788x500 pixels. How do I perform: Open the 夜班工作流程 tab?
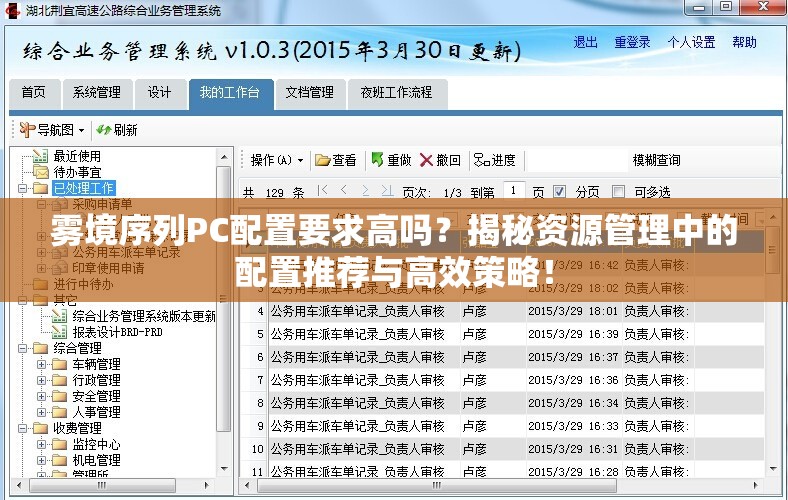tap(397, 93)
